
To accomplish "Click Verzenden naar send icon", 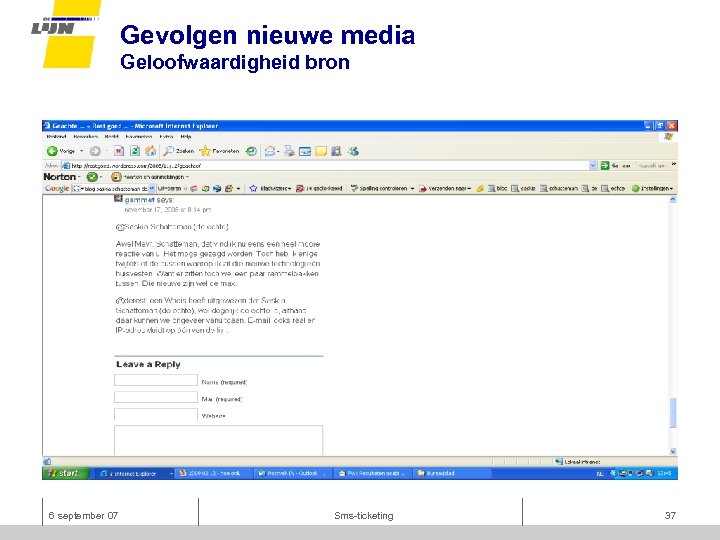I will (x=423, y=189).
